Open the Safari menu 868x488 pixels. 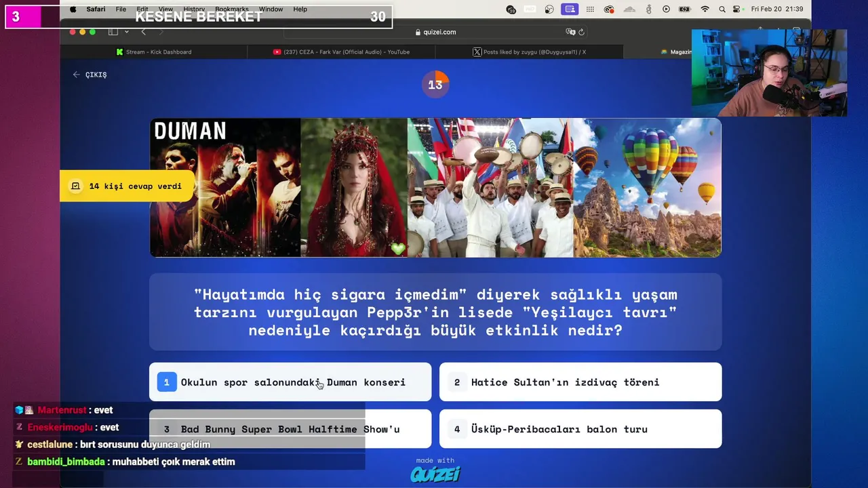pyautogui.click(x=96, y=9)
